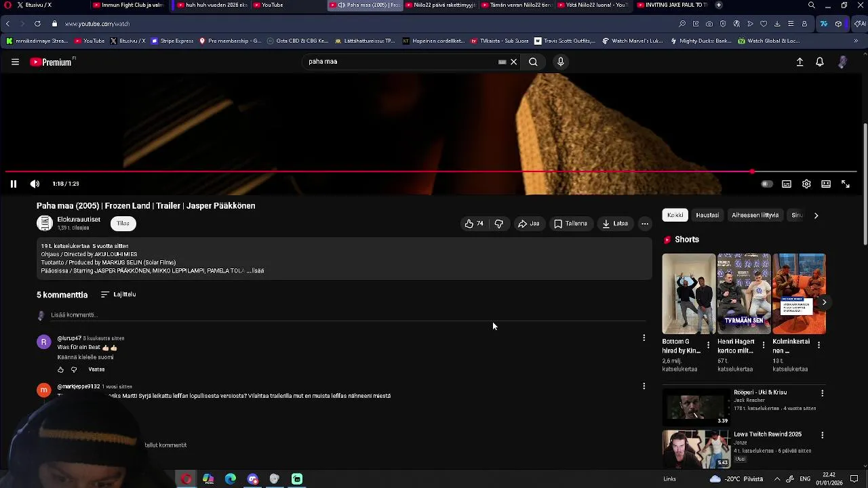Open taskbar notification center icon
This screenshot has height=488, width=868.
(854, 479)
